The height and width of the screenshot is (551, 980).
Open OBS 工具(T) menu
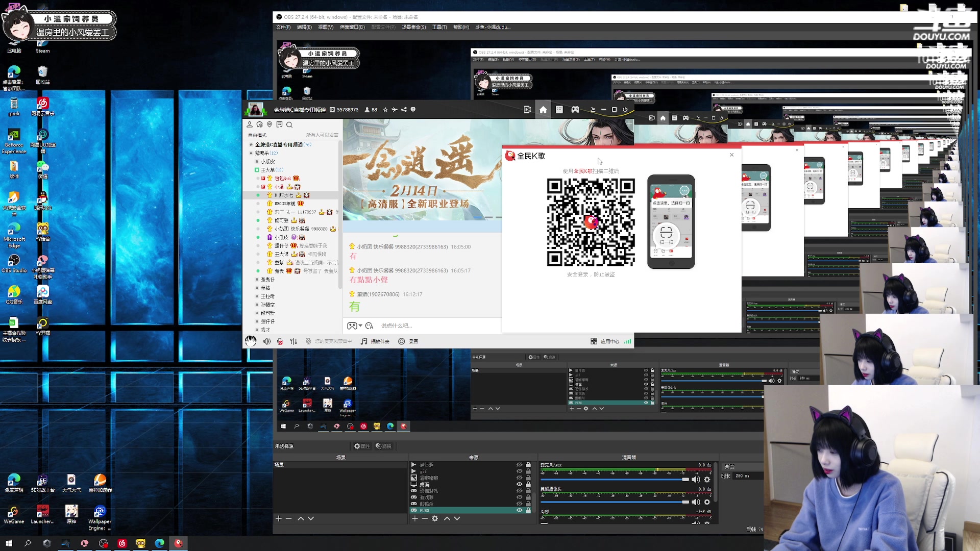pos(439,27)
